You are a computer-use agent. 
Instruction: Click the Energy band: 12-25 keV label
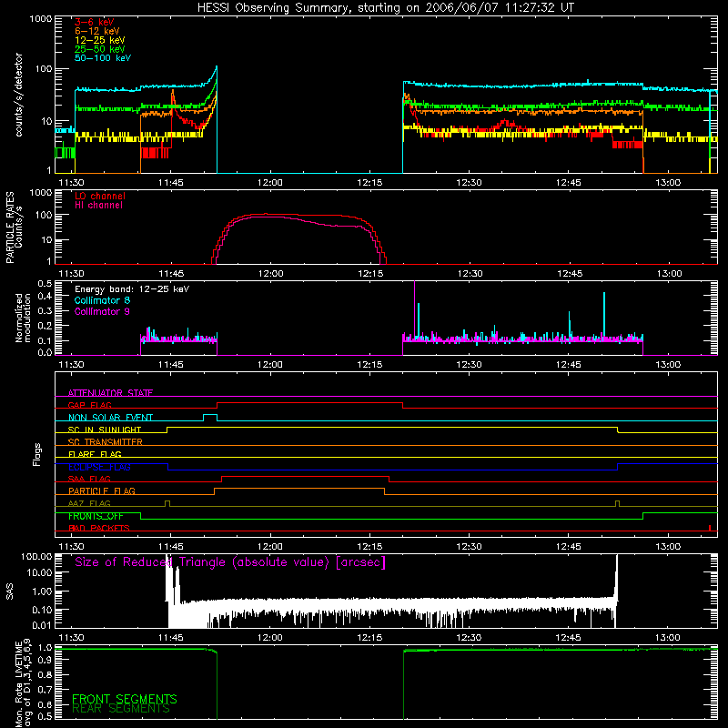click(x=132, y=289)
